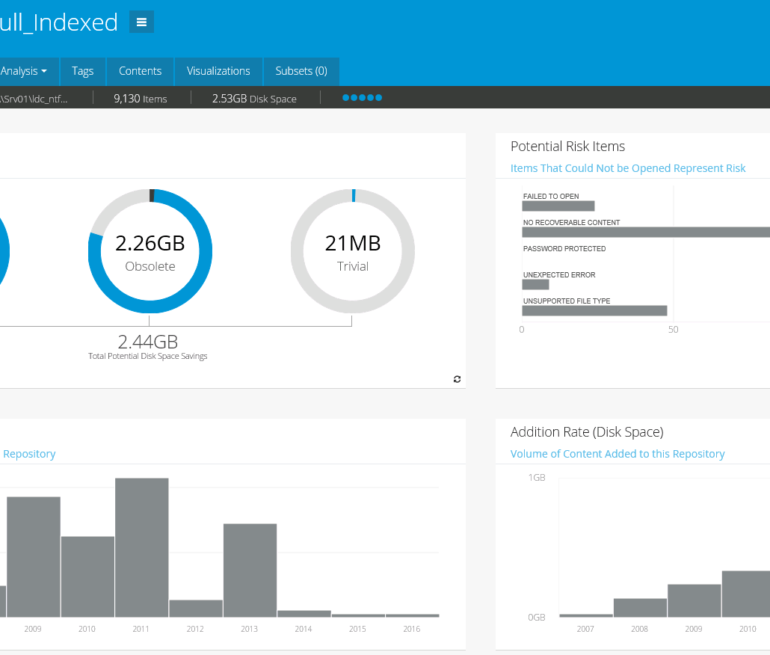Click the 2.44GB Total Potential Disk Space Savings
Screen dimensions: 770x655
pos(148,347)
